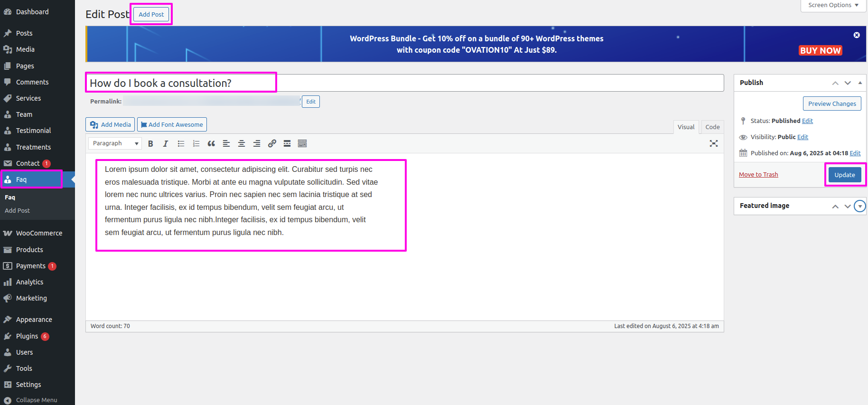
Task: Click the Word count: 70 status text
Action: pos(110,326)
